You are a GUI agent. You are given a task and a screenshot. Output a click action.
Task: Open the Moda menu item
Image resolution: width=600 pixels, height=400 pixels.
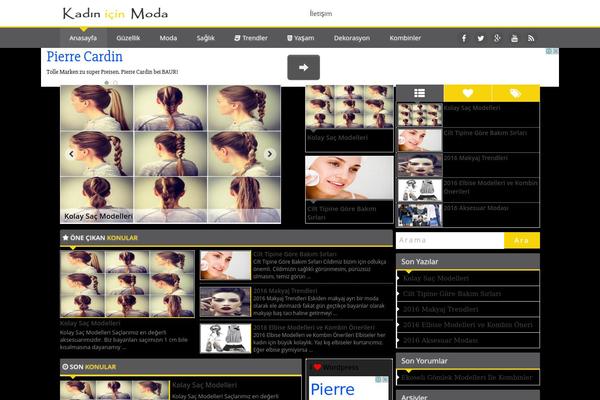[168, 38]
